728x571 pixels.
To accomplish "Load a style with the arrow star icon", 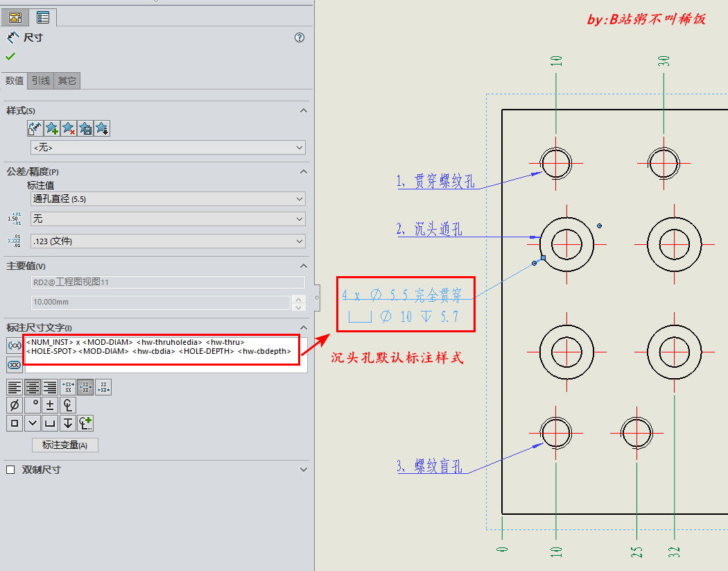I will click(102, 128).
